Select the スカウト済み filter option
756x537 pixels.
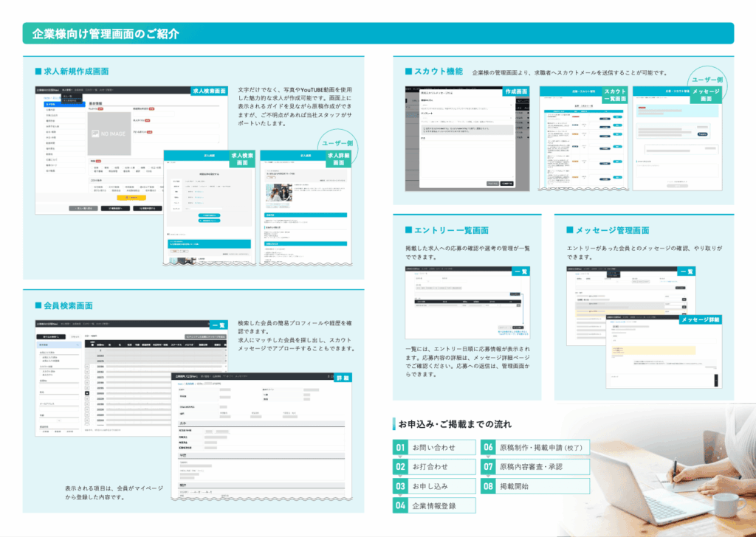tap(41, 370)
